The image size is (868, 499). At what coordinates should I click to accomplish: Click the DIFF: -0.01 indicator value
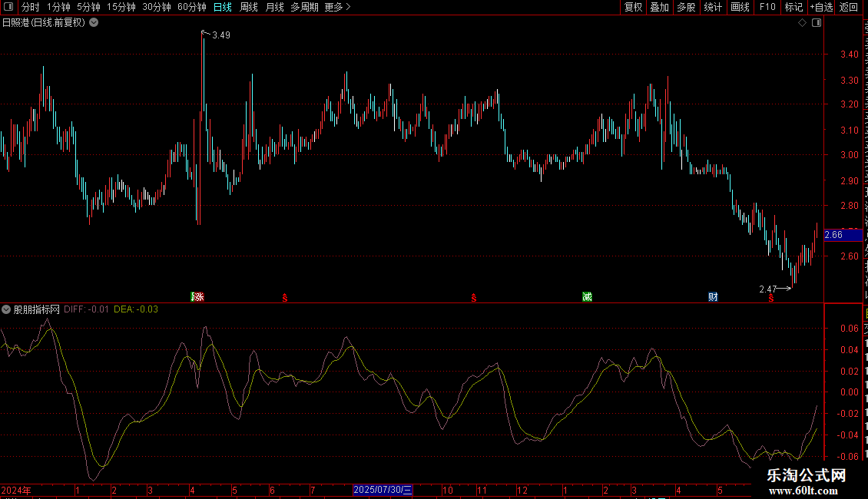click(86, 309)
